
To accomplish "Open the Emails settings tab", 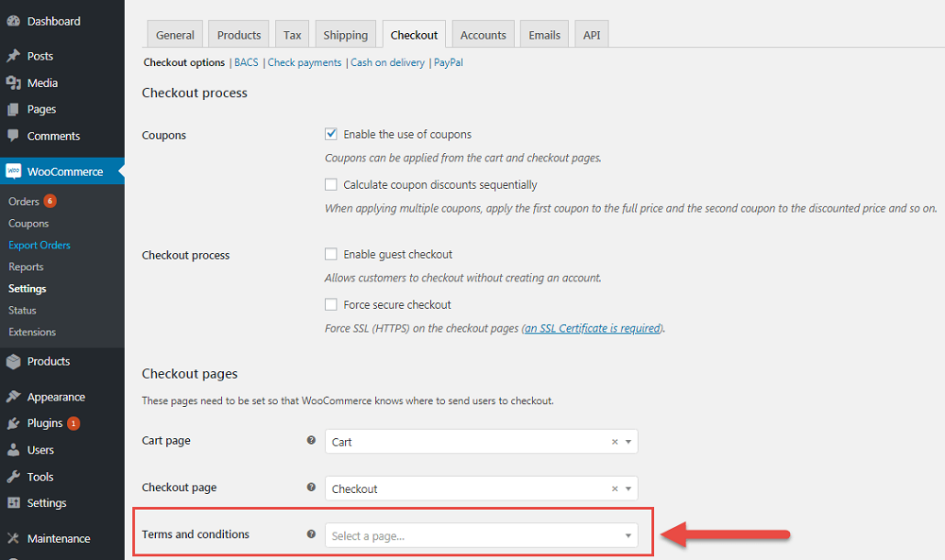I will [543, 35].
